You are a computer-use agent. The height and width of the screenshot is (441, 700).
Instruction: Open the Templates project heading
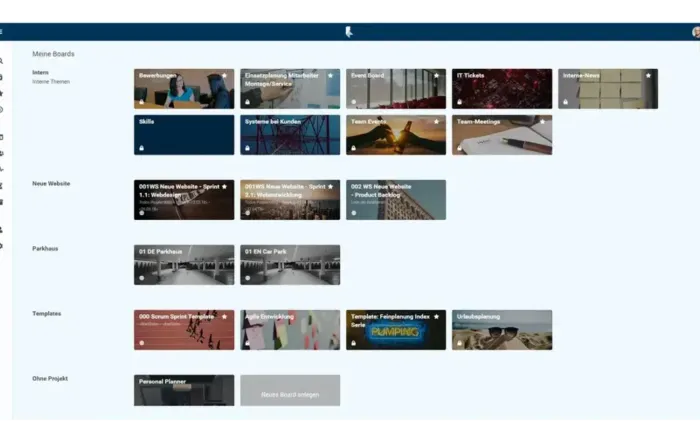point(46,313)
